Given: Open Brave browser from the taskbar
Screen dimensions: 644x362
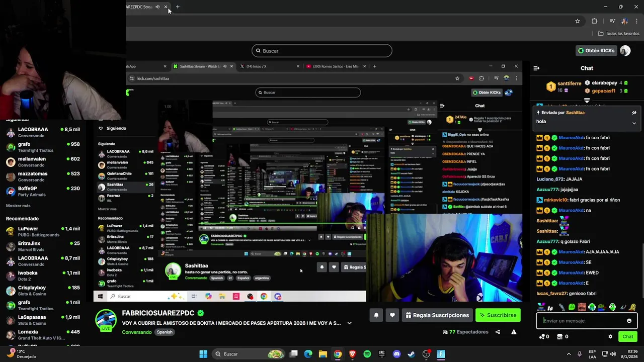Looking at the screenshot, I should click(352, 354).
